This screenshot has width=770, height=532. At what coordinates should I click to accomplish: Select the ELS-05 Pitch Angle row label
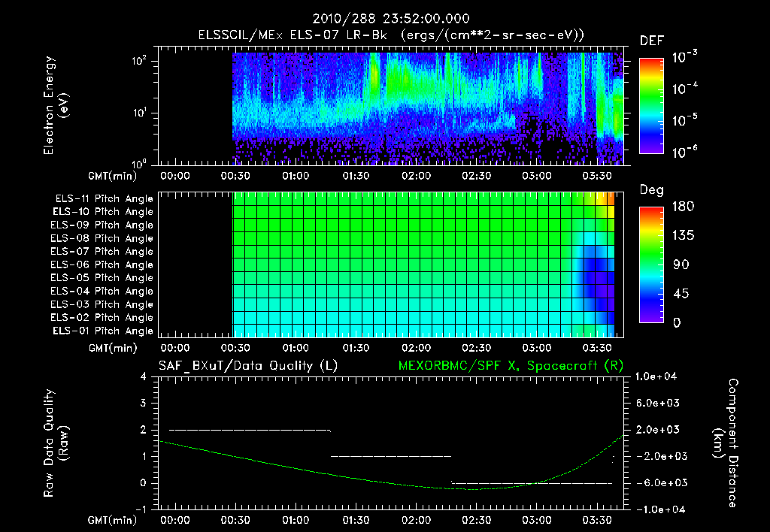point(102,278)
